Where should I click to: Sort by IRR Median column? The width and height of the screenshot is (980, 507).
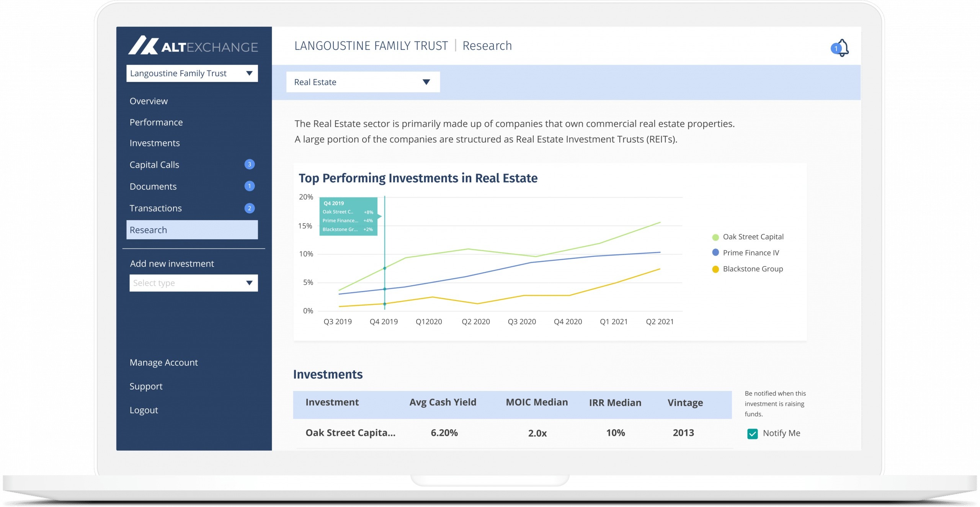615,402
